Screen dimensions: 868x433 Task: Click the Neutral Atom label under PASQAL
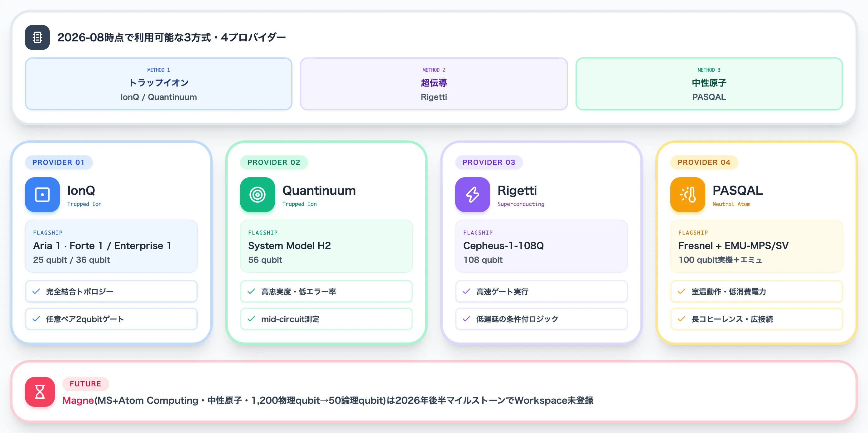(x=731, y=204)
